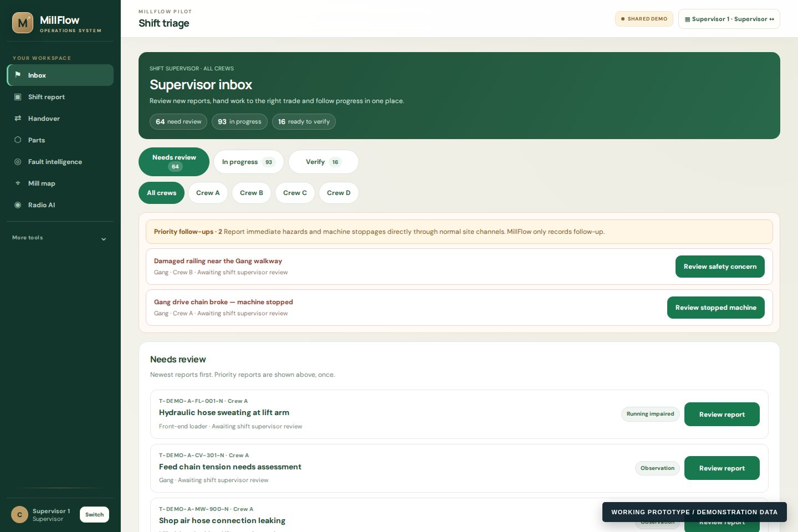Open the Verify tab
The width and height of the screenshot is (798, 532).
point(323,162)
